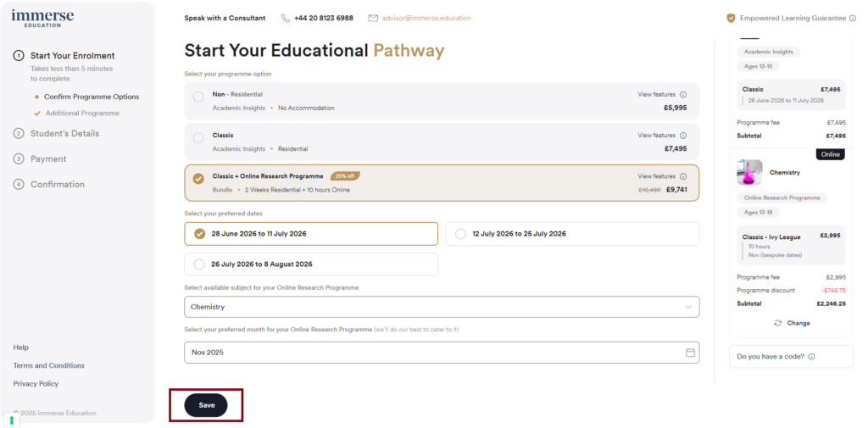Click info icon for Non-Residential View features
Image resolution: width=868 pixels, height=428 pixels.
(x=683, y=95)
